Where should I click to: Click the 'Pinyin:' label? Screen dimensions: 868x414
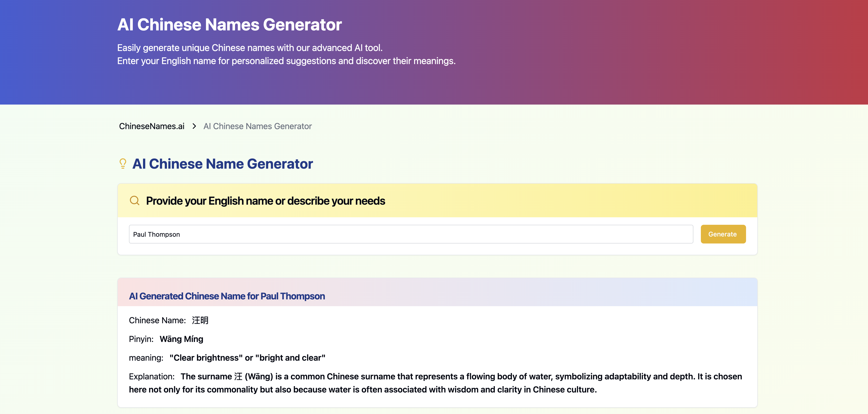tap(141, 339)
